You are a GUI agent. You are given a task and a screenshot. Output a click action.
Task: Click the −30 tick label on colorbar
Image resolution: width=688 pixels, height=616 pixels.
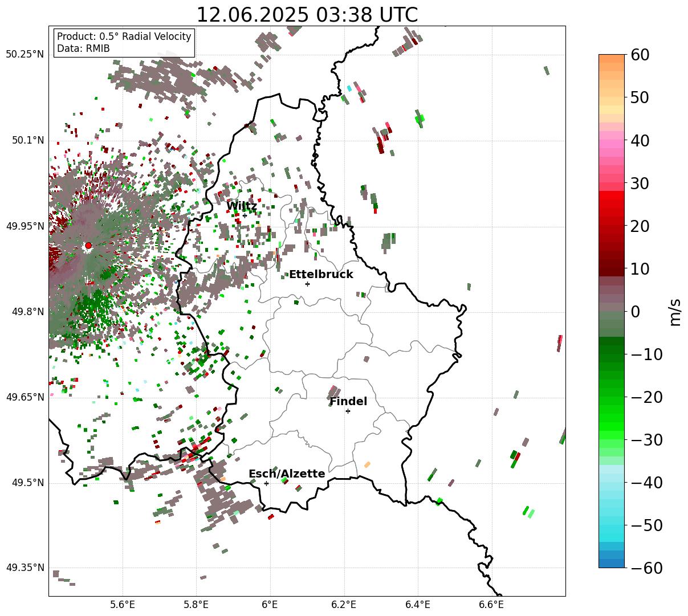(x=647, y=440)
